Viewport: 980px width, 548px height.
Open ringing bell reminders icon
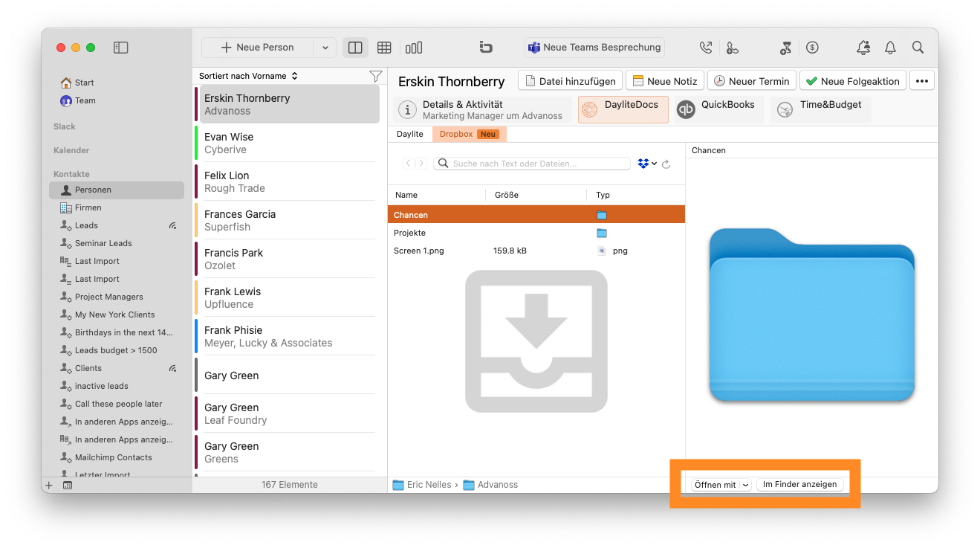(x=863, y=48)
